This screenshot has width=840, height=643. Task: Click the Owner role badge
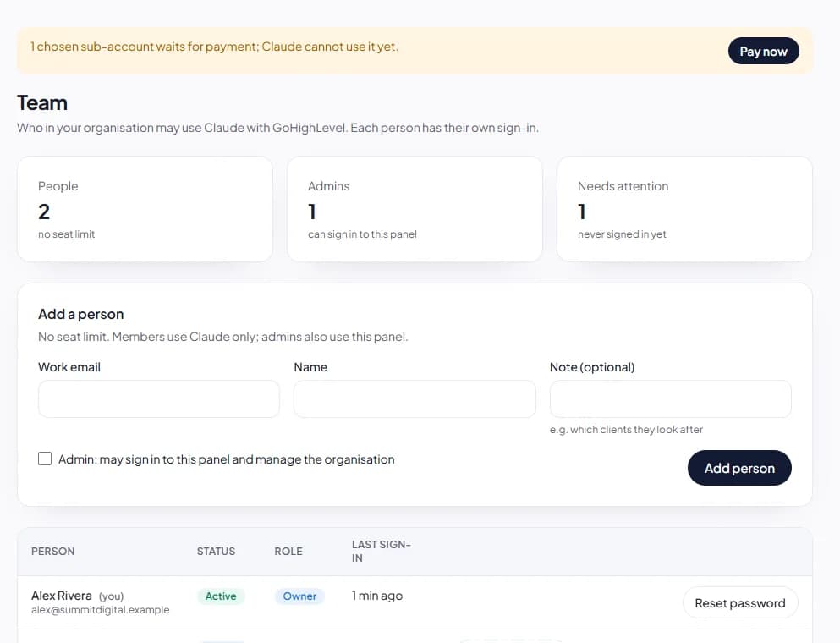point(299,596)
